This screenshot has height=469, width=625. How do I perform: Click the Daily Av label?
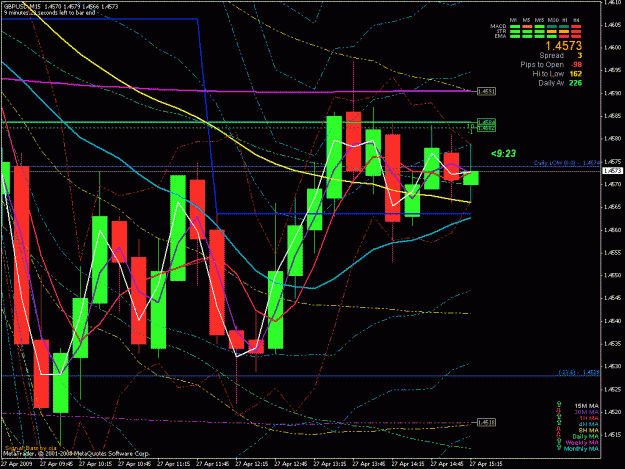point(551,83)
